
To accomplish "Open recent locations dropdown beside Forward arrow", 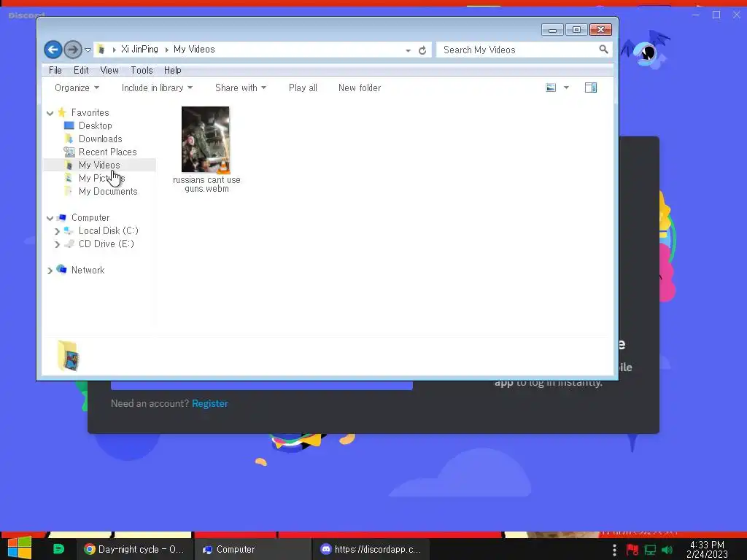I will [x=88, y=50].
